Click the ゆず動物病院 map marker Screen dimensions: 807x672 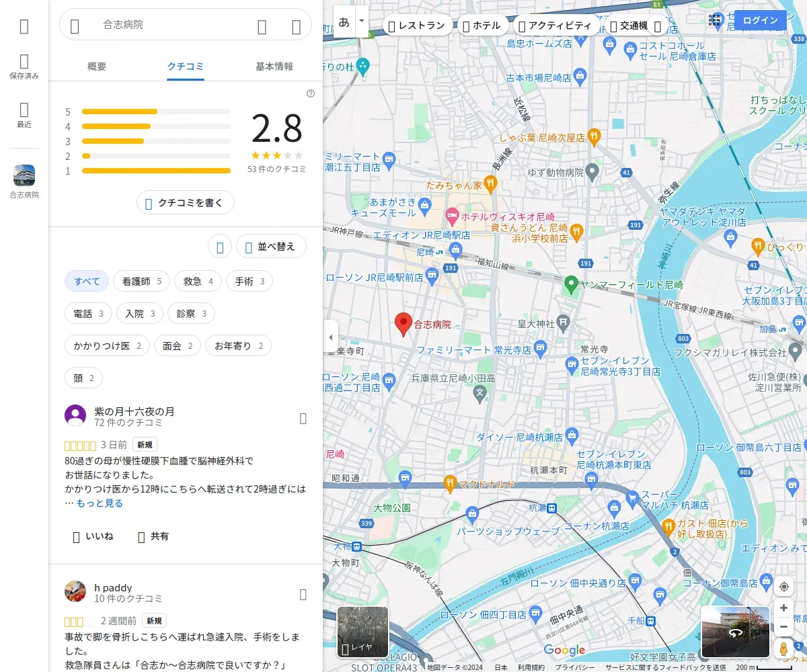pyautogui.click(x=592, y=173)
